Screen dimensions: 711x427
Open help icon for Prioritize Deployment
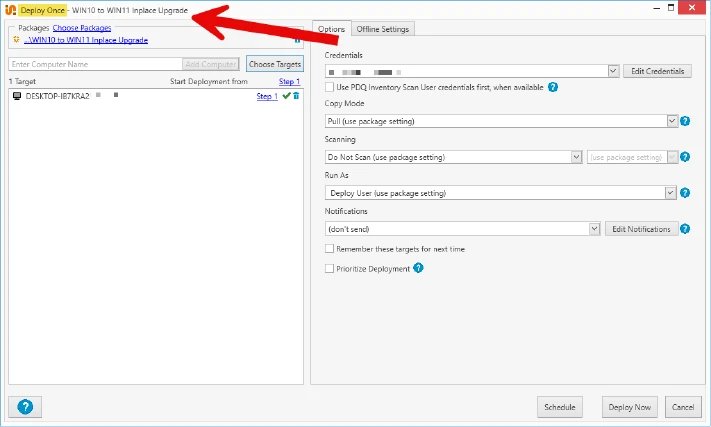[418, 268]
